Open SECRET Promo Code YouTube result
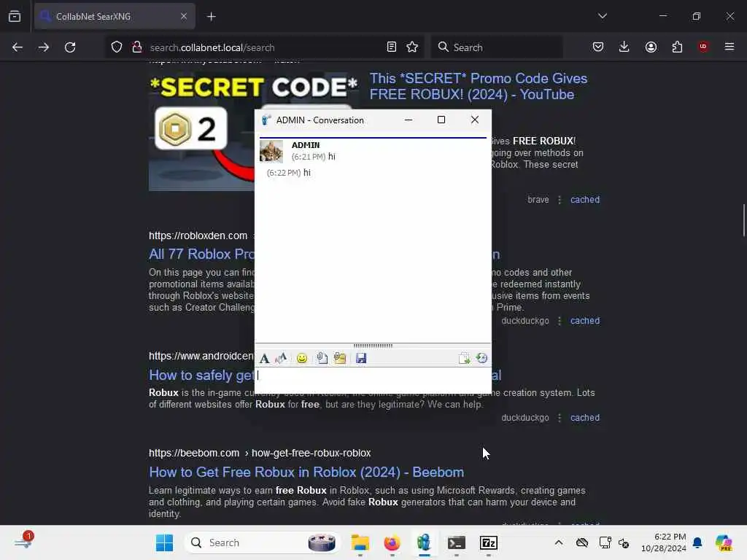Screen dimensions: 747x560 tap(479, 86)
